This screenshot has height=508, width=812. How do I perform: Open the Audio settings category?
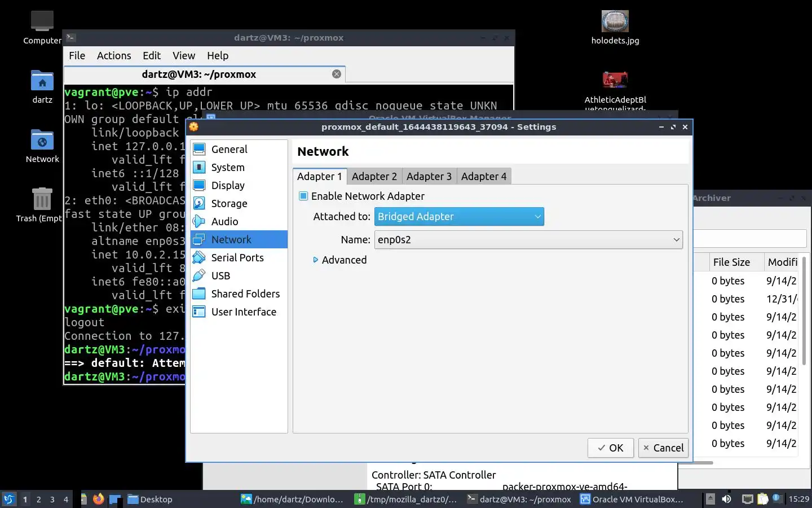click(x=239, y=221)
